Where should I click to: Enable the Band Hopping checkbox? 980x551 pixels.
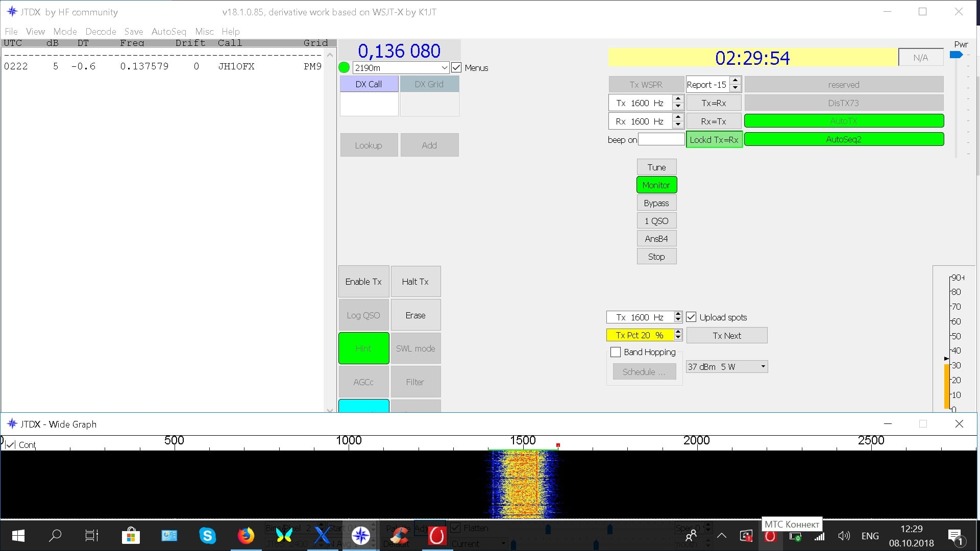tap(616, 352)
